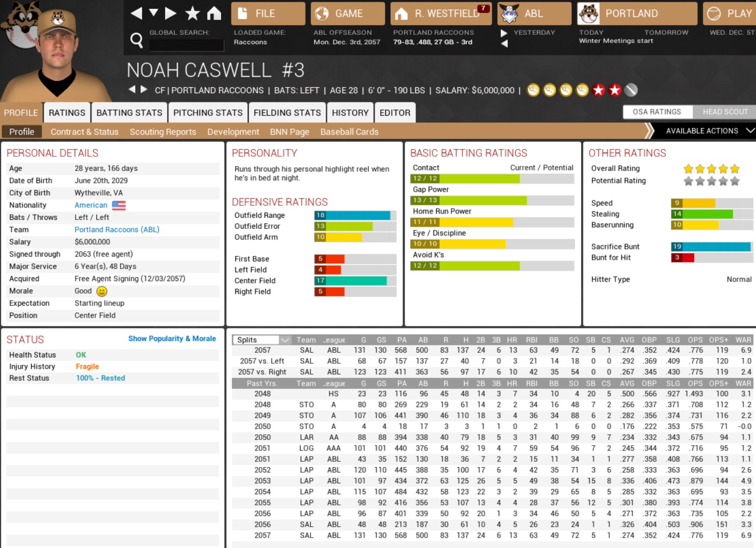This screenshot has width=756, height=548.
Task: Open the history dropdown triangle in navigation
Action: pos(154,13)
